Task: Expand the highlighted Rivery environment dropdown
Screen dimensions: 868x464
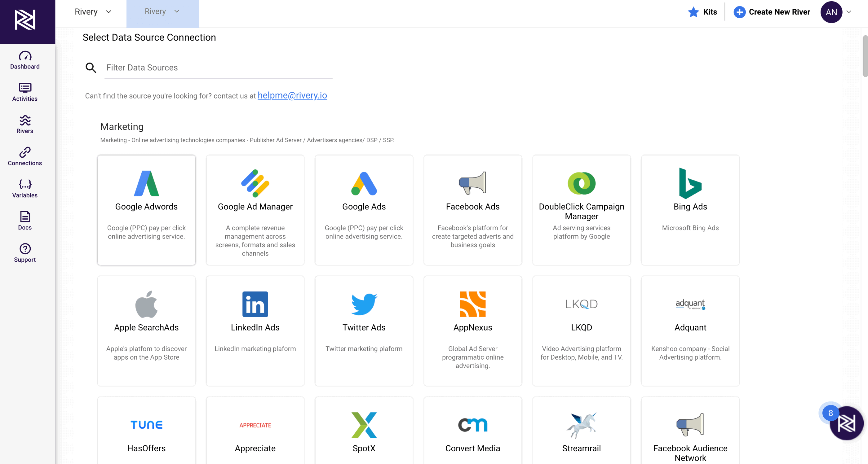Action: point(177,11)
